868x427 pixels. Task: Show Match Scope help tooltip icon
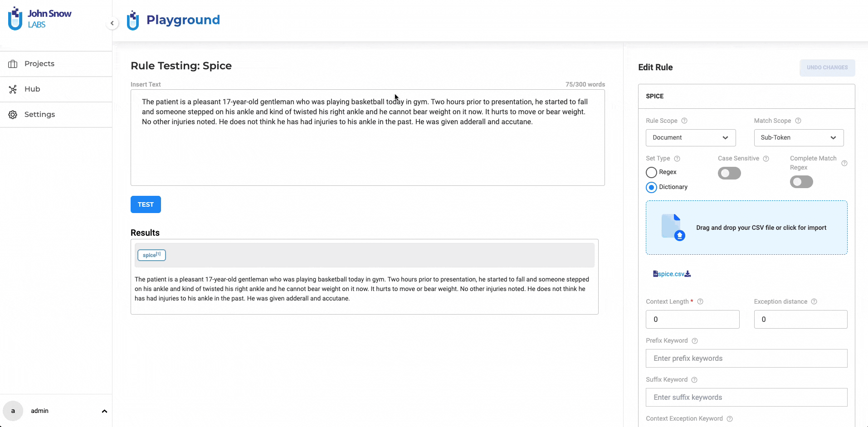(x=798, y=121)
